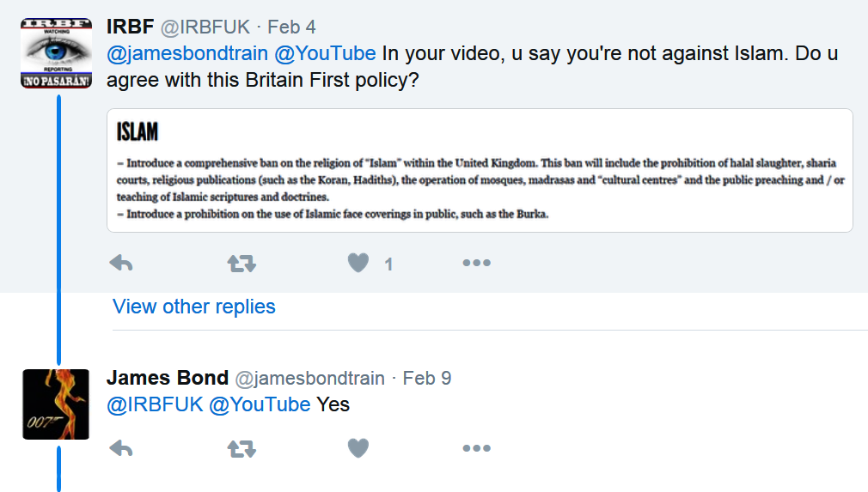Screen dimensions: 868x492
Task: Reply to James Bond's tweet
Action: [x=121, y=447]
